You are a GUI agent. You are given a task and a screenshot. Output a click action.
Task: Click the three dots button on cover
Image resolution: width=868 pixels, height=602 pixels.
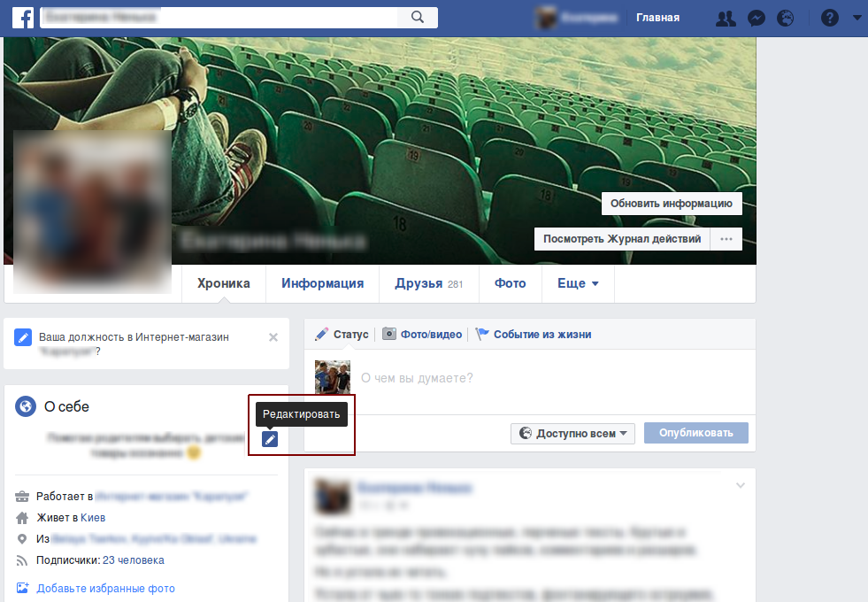tap(727, 239)
